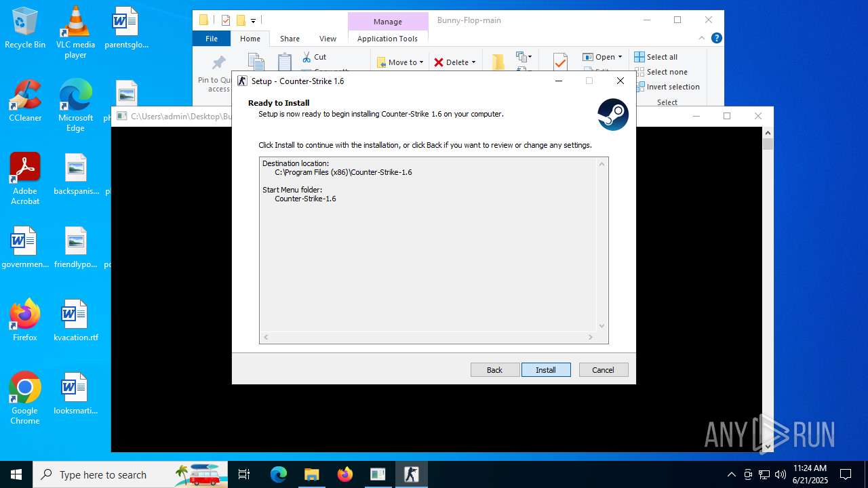
Task: Click the red Delete icon
Action: point(439,62)
